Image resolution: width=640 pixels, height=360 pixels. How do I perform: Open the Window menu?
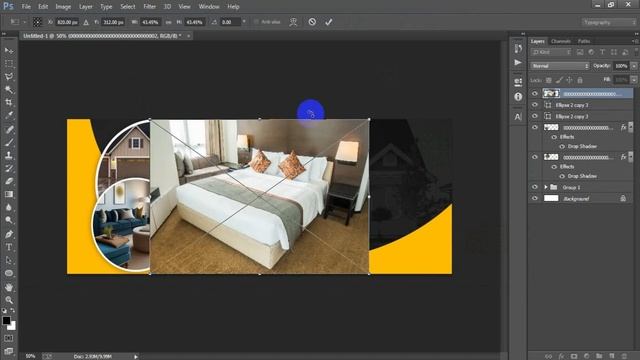209,7
